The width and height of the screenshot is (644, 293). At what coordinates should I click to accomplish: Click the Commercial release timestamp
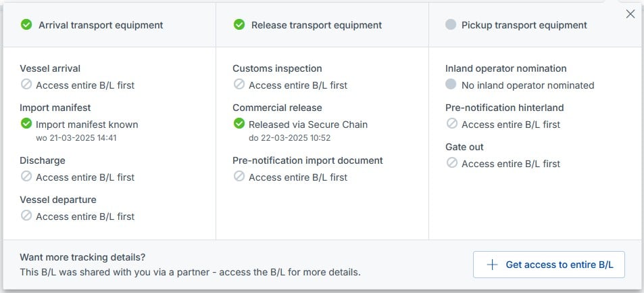[x=289, y=138]
